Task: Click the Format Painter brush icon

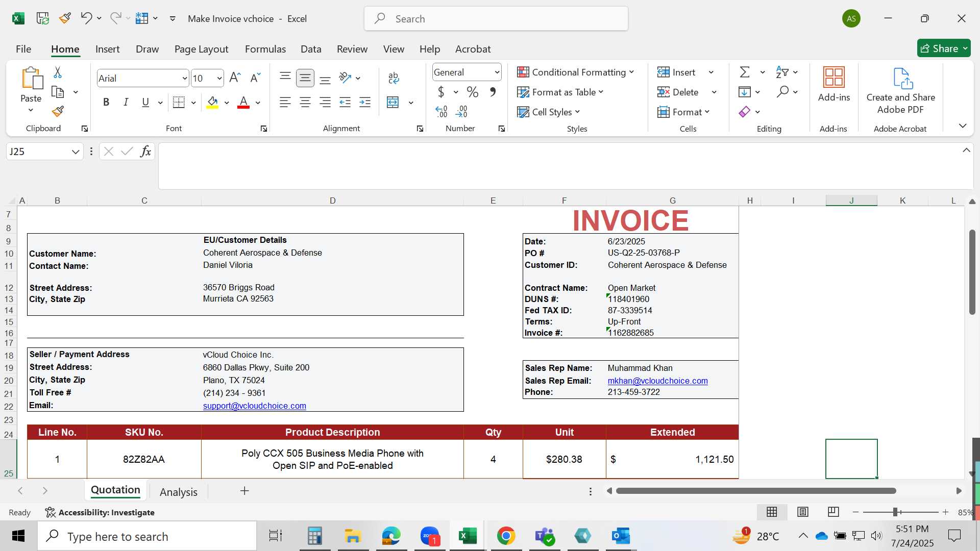Action: coord(58,111)
